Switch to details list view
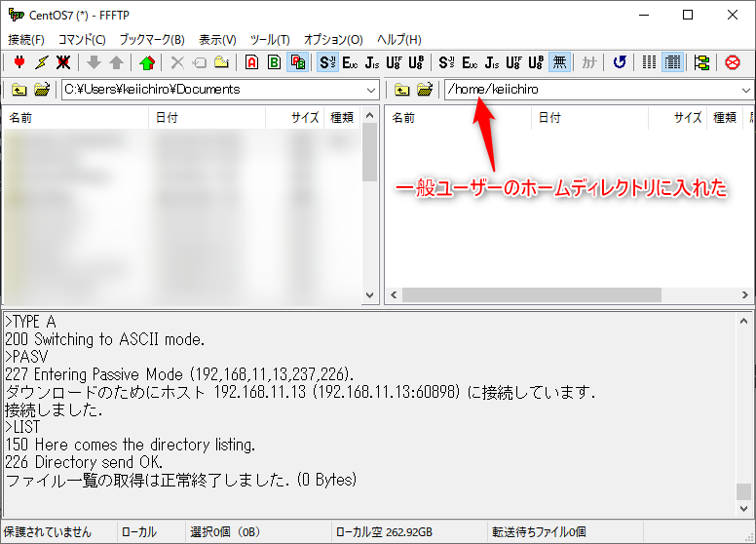 pyautogui.click(x=672, y=62)
